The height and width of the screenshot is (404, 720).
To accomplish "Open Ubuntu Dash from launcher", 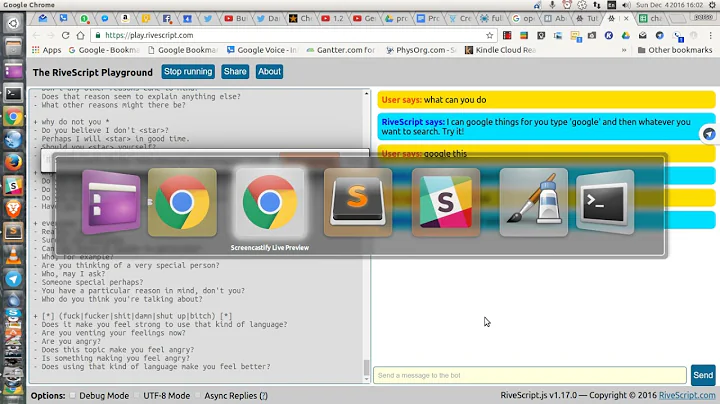I will [13, 23].
